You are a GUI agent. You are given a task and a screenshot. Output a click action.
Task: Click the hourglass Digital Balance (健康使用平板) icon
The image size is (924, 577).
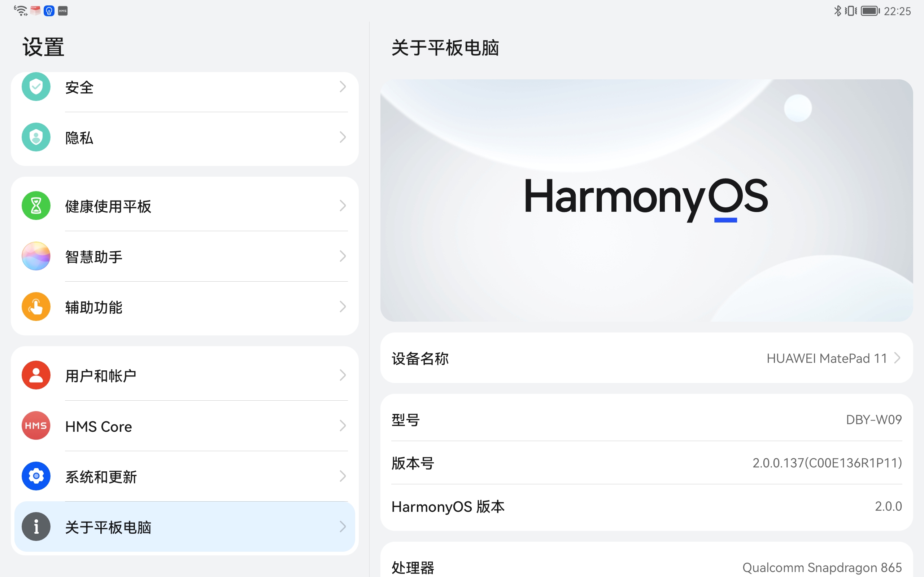click(x=36, y=206)
